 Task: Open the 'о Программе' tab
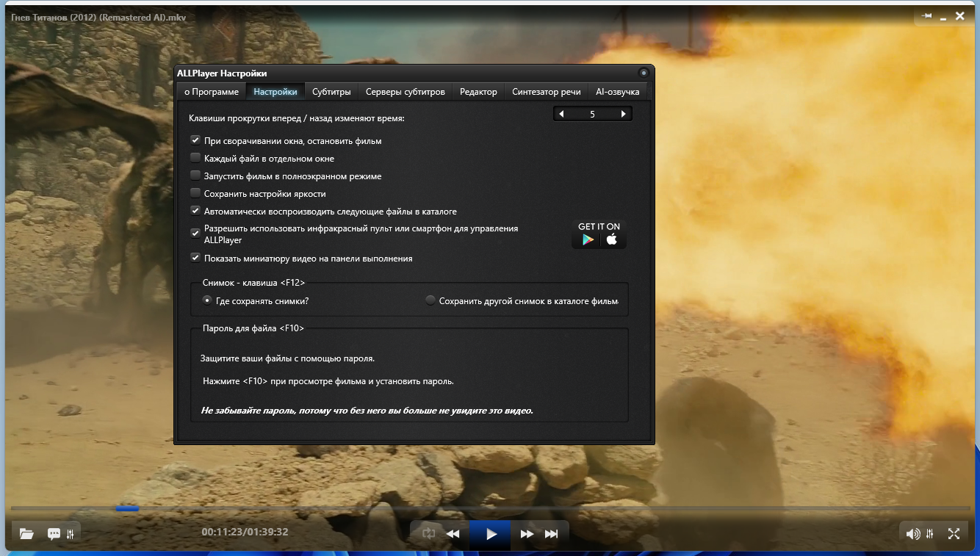tap(212, 92)
